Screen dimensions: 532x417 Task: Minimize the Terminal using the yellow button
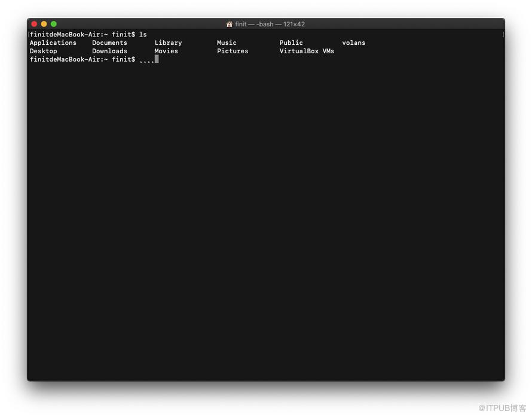click(44, 24)
